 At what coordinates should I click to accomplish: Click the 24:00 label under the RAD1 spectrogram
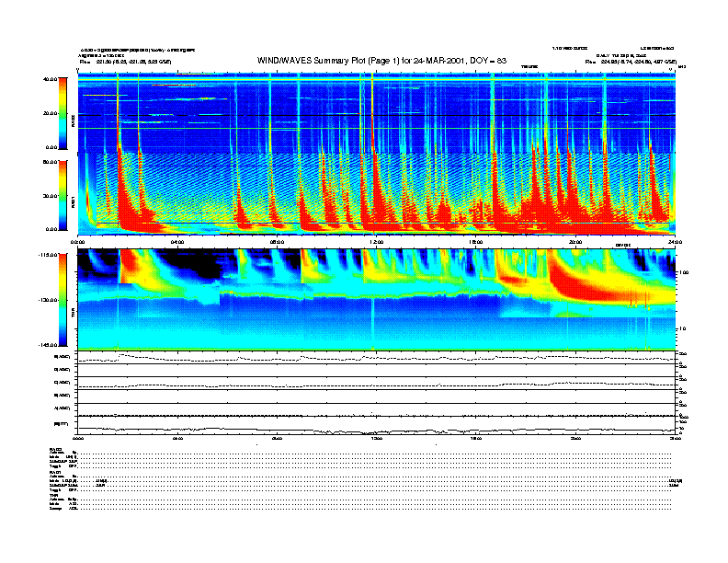click(x=675, y=242)
